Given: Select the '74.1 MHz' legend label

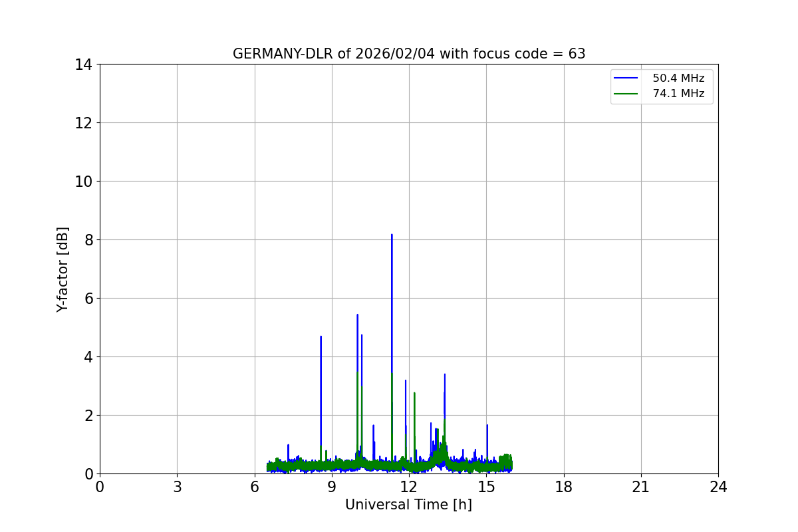Looking at the screenshot, I should (678, 94).
